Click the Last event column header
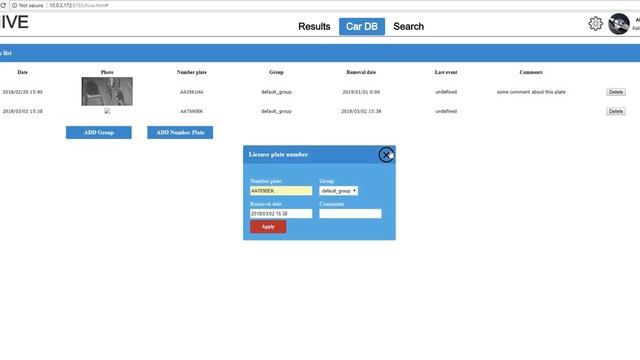The width and height of the screenshot is (640, 360). [x=446, y=72]
